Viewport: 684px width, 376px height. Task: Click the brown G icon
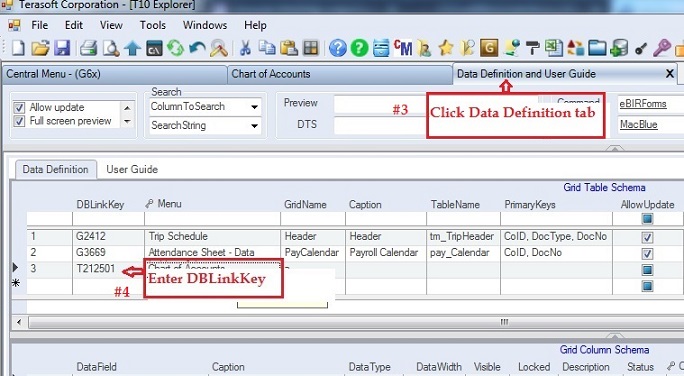(489, 48)
